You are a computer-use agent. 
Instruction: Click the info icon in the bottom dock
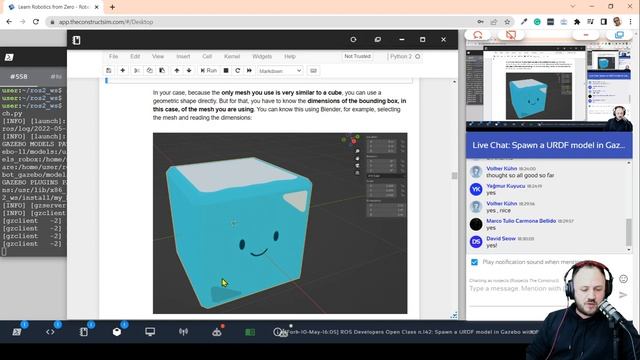278,332
